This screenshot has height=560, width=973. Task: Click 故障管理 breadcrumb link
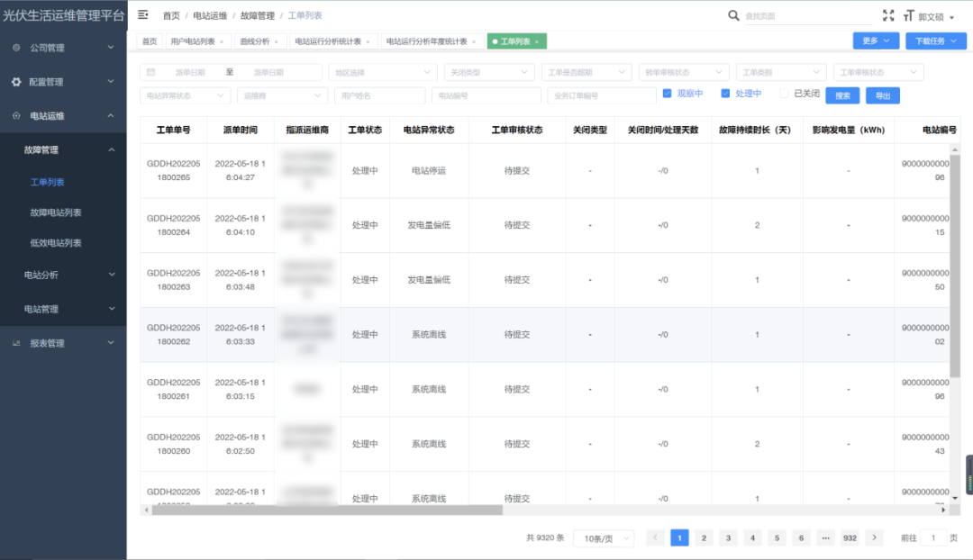coord(258,15)
